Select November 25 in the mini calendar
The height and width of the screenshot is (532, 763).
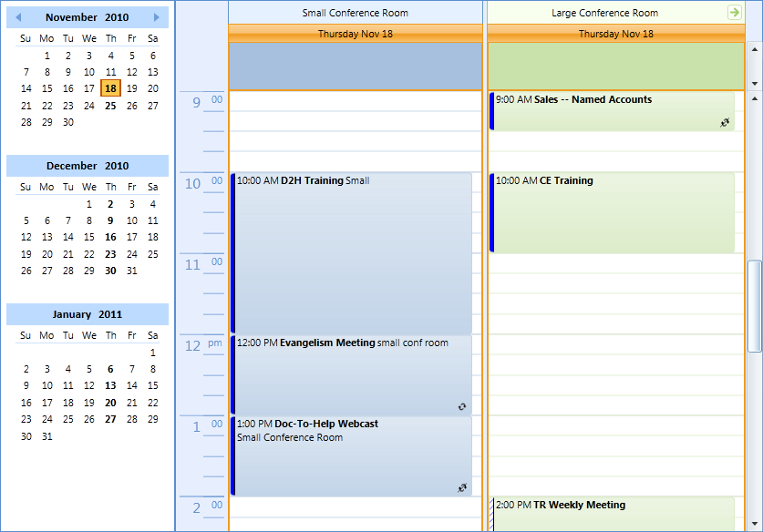tap(110, 106)
